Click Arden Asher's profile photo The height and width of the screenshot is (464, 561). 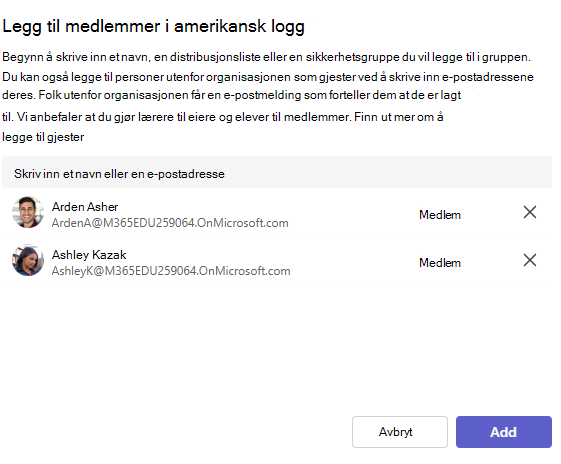tap(28, 212)
